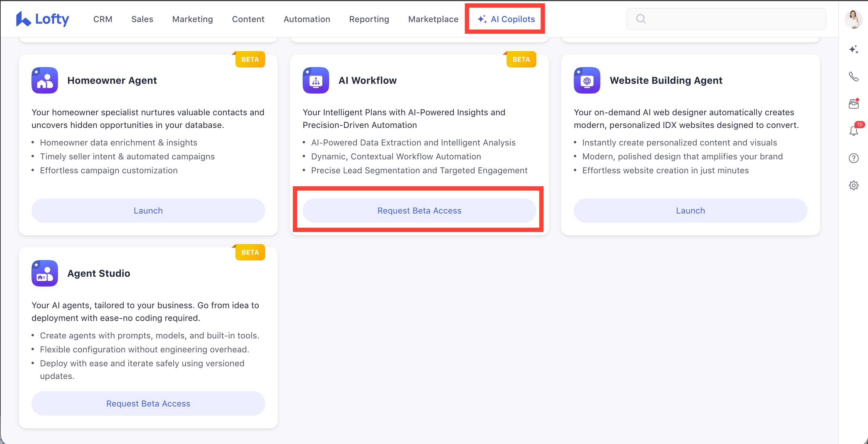Screen dimensions: 868x444
Task: Click the Homeowner Agent card icon
Action: pyautogui.click(x=44, y=80)
